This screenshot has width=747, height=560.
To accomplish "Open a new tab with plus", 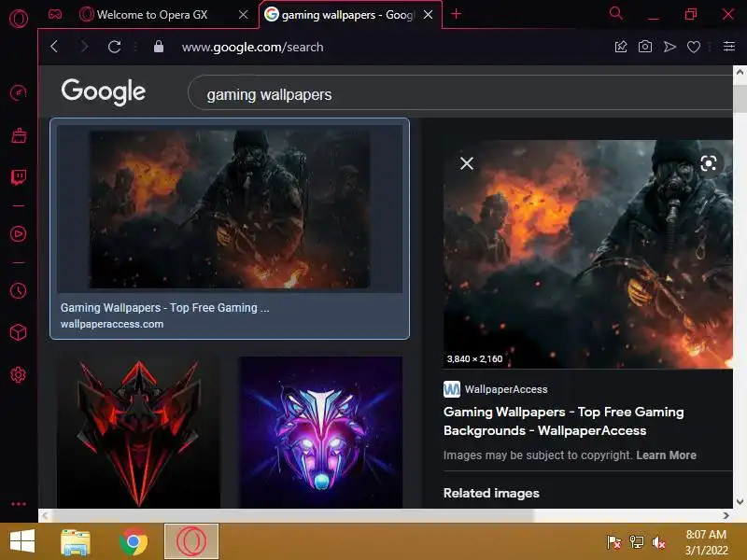I will [x=456, y=14].
